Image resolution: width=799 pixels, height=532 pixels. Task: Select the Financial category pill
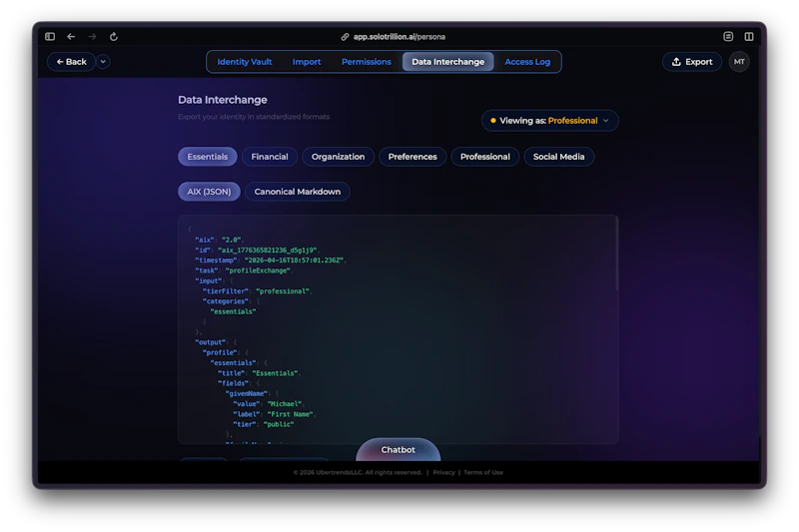click(270, 157)
